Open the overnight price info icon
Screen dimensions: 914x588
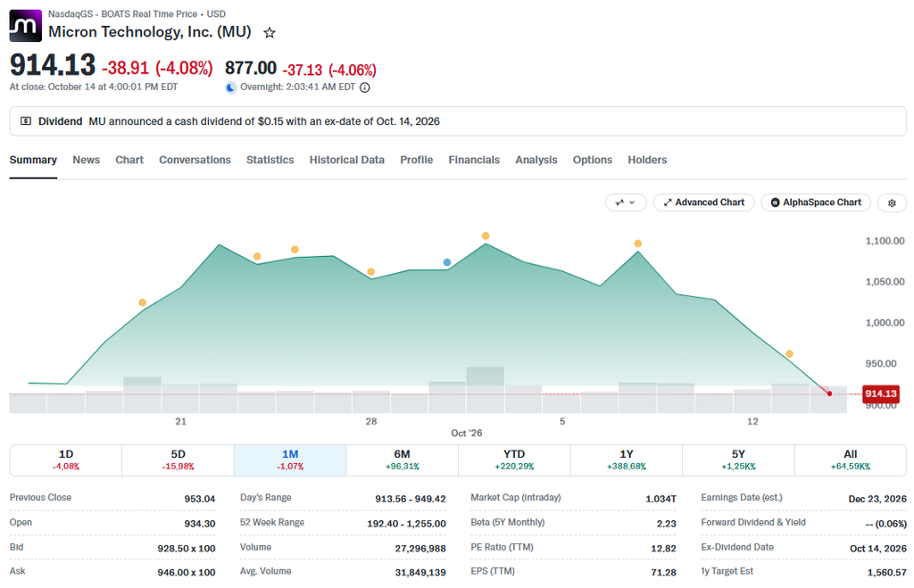pos(365,87)
